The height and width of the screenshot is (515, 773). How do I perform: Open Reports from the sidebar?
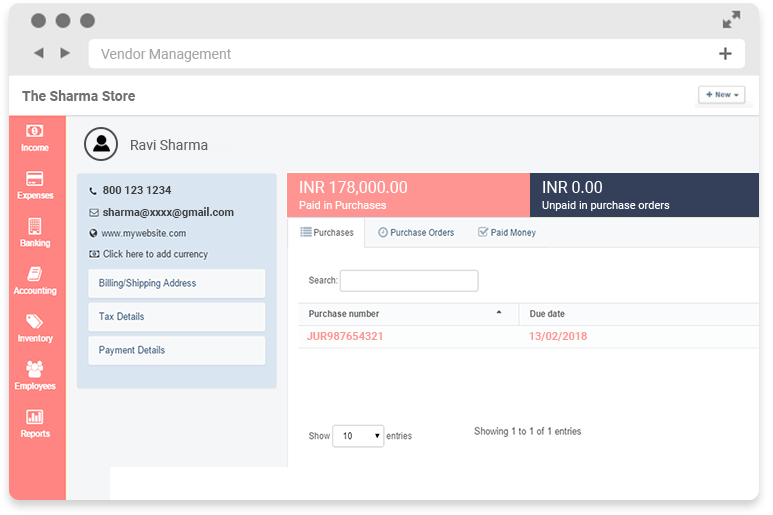click(35, 424)
